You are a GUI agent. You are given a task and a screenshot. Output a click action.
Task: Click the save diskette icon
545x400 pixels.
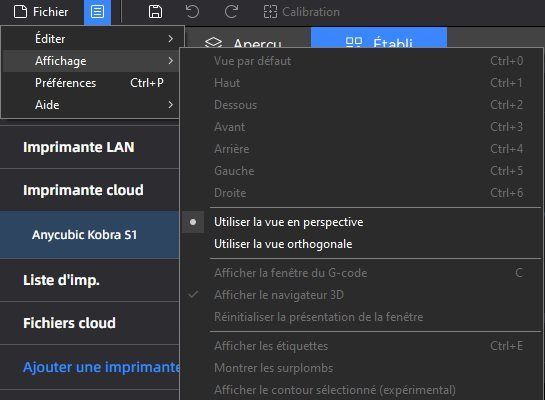155,12
